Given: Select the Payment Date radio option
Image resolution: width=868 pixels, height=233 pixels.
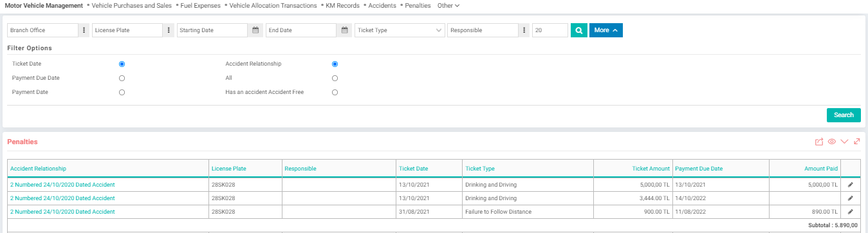Looking at the screenshot, I should coord(122,92).
